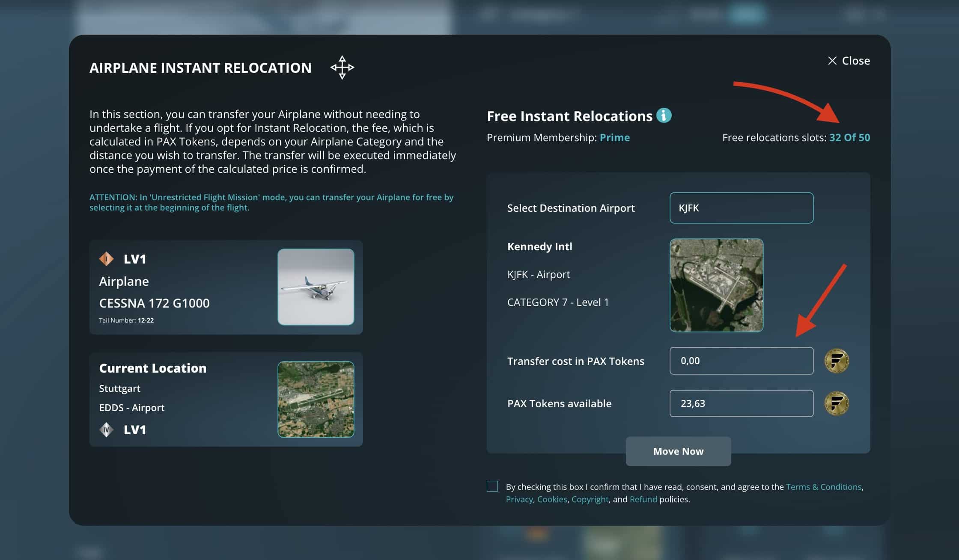Open the Refund policy link
The height and width of the screenshot is (560, 959).
643,499
